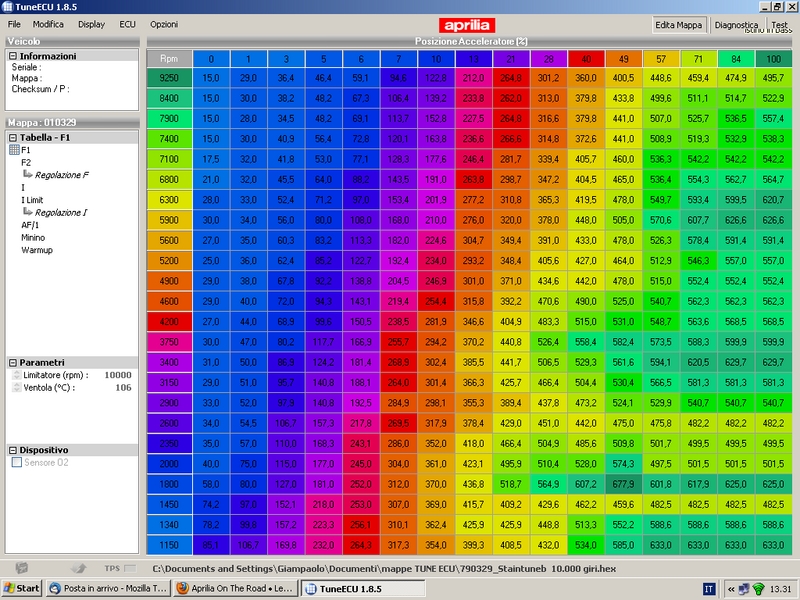Click cell value 620,7 in row 6300
Viewport: 800px width, 600px height.
tap(773, 200)
